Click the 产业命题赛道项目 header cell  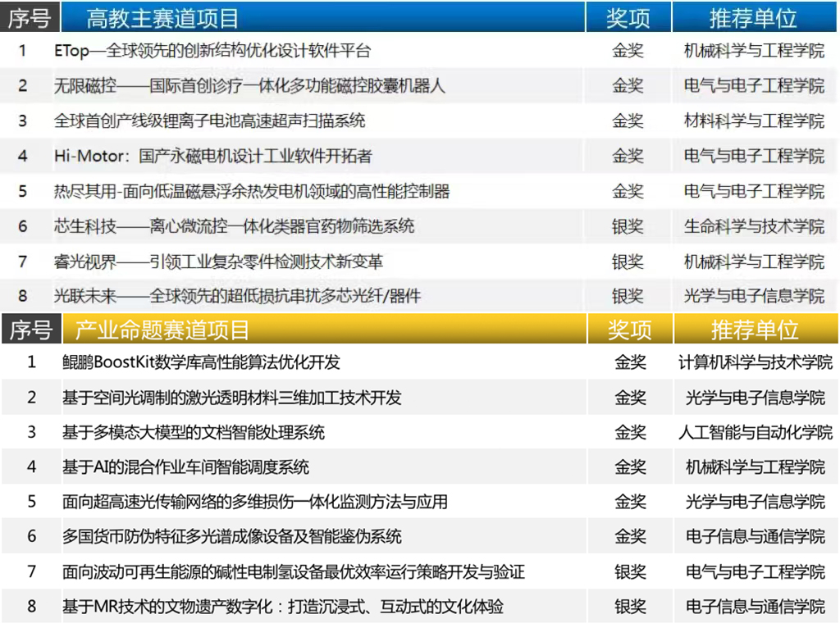pos(162,330)
